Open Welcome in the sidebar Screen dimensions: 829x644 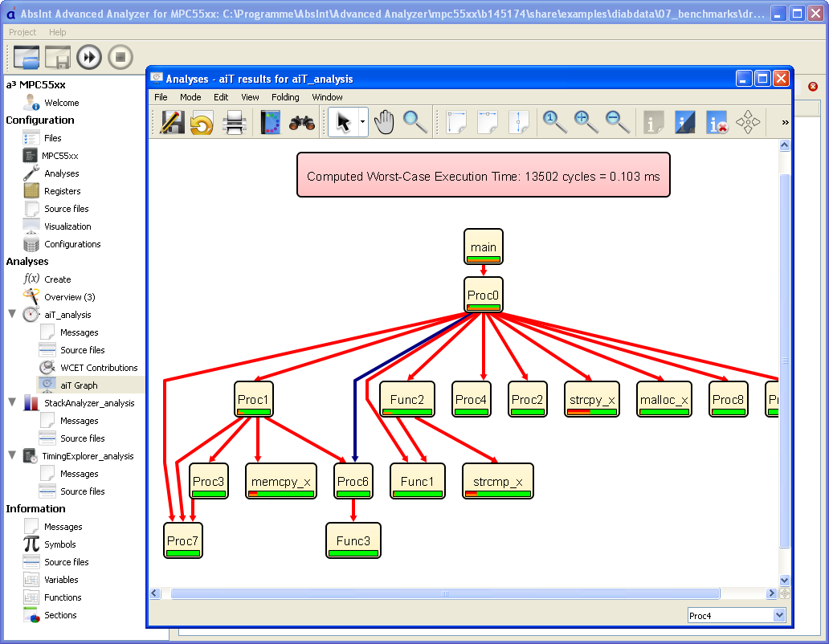click(x=61, y=103)
